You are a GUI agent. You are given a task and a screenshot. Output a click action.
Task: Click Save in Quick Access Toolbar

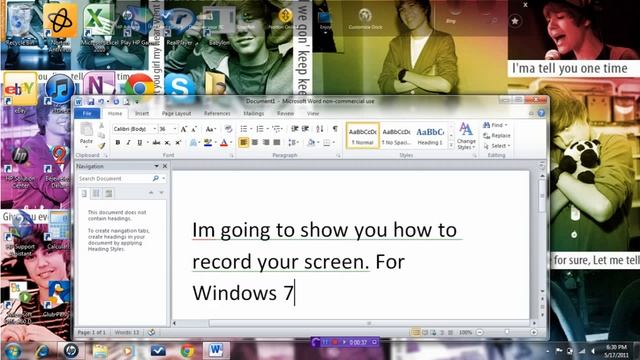91,102
